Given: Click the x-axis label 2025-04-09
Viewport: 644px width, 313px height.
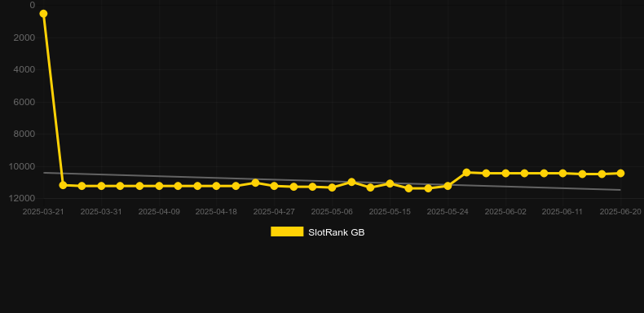Looking at the screenshot, I should [x=159, y=212].
